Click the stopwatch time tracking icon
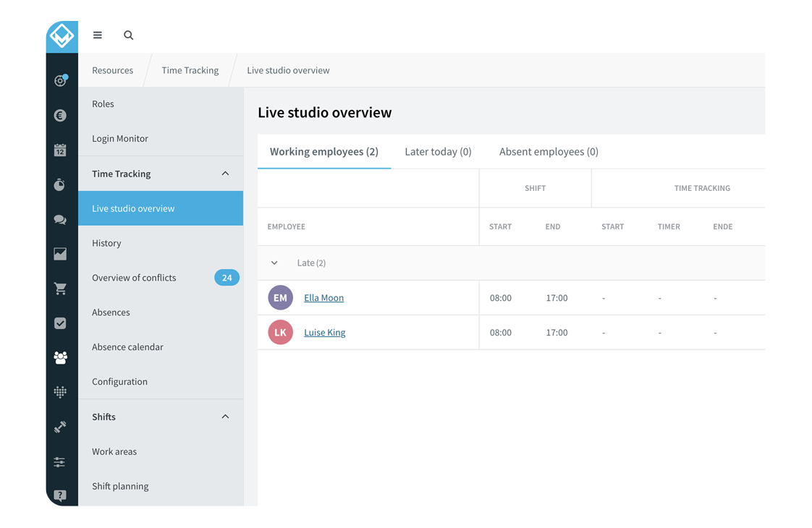The height and width of the screenshot is (528, 812). [x=62, y=184]
